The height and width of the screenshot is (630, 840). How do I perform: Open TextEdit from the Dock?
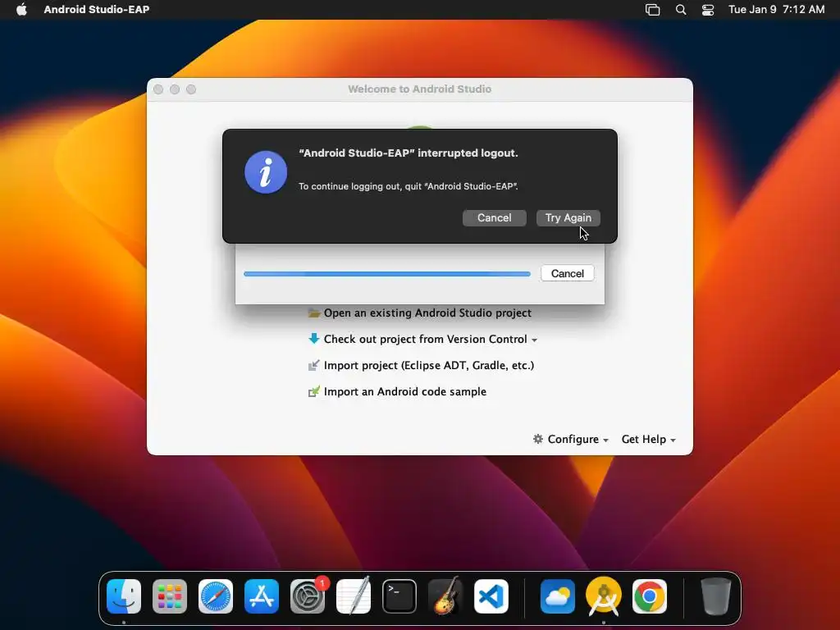point(354,596)
